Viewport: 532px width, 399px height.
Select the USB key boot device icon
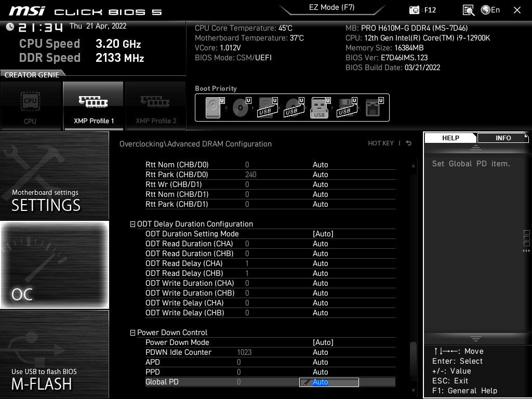tap(320, 108)
